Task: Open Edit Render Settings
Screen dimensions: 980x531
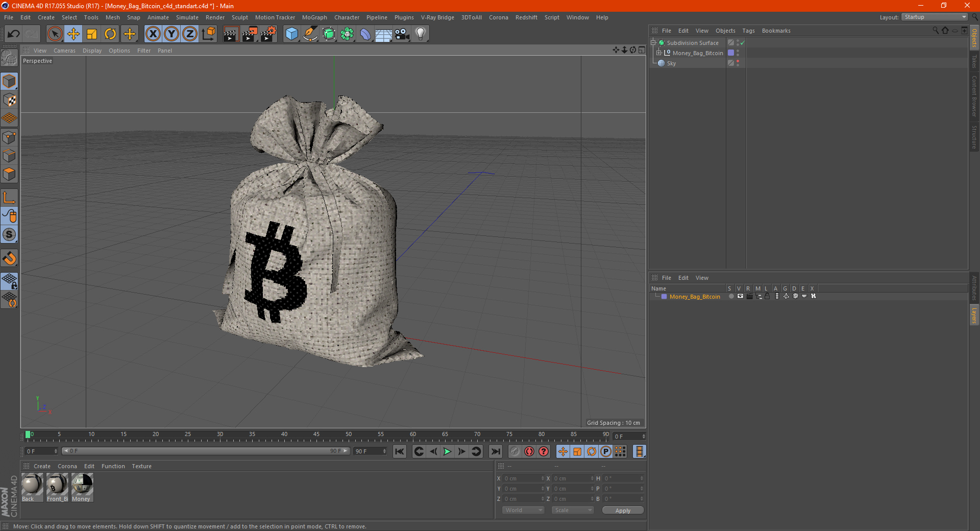Action: [268, 34]
